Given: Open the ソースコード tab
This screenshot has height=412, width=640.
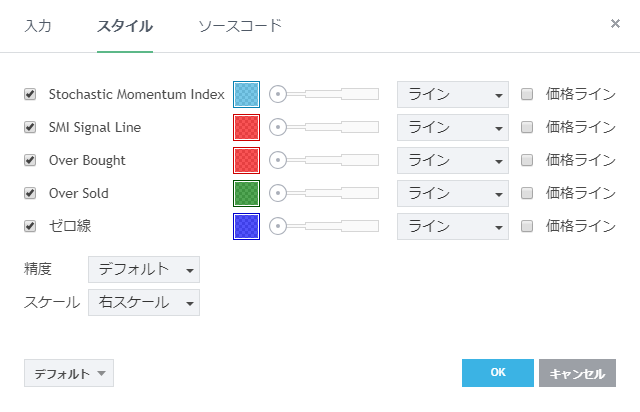Looking at the screenshot, I should click(240, 25).
